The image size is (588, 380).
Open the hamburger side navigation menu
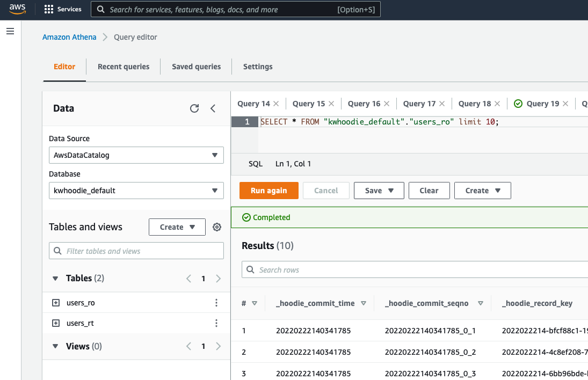10,32
